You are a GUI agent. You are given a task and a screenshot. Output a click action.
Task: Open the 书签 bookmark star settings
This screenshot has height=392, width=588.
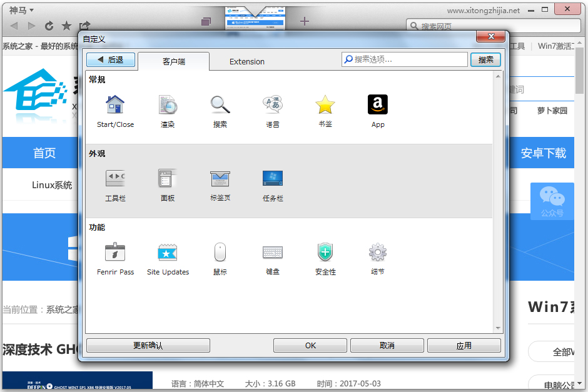click(x=325, y=104)
